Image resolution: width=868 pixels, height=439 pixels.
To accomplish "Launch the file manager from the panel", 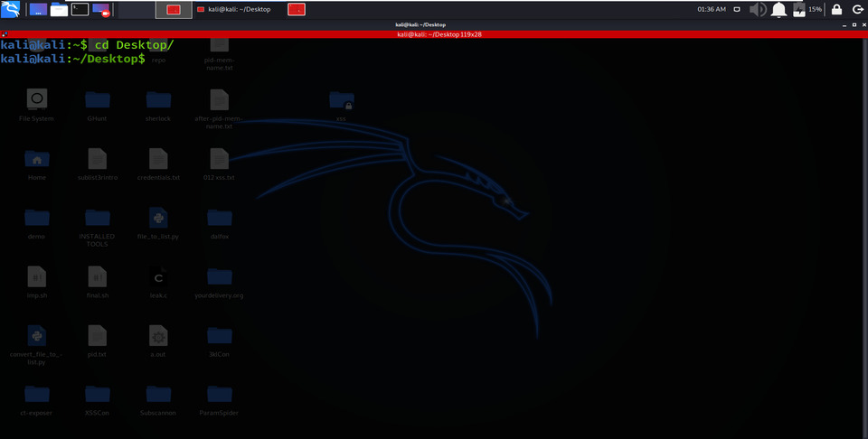I will 60,9.
